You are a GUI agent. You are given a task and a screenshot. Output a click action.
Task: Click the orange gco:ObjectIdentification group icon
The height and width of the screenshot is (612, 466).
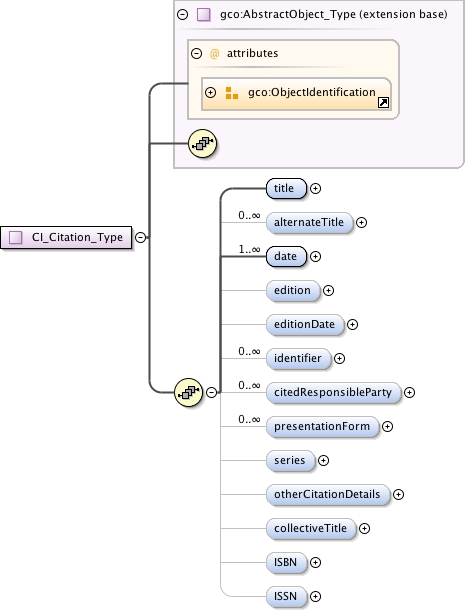[232, 93]
